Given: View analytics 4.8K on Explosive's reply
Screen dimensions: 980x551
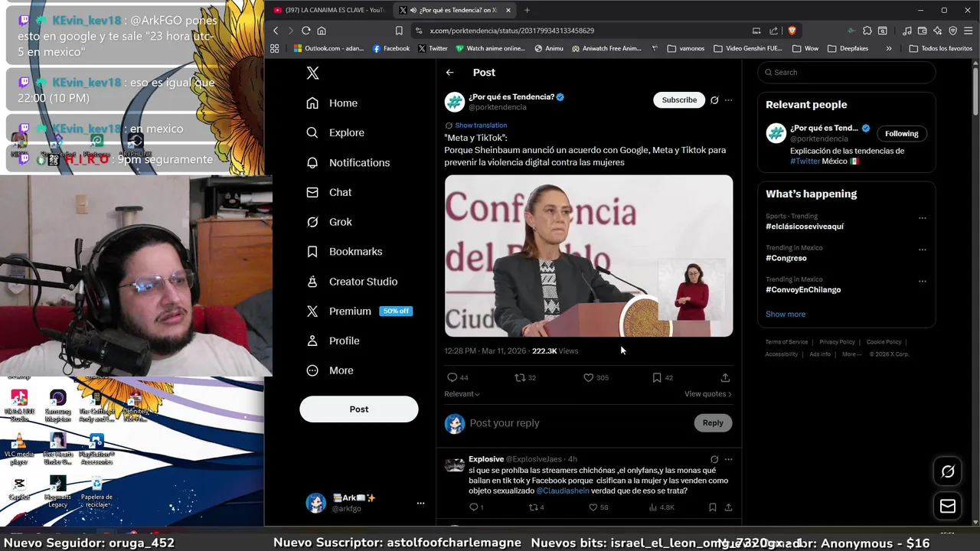Looking at the screenshot, I should click(x=661, y=507).
